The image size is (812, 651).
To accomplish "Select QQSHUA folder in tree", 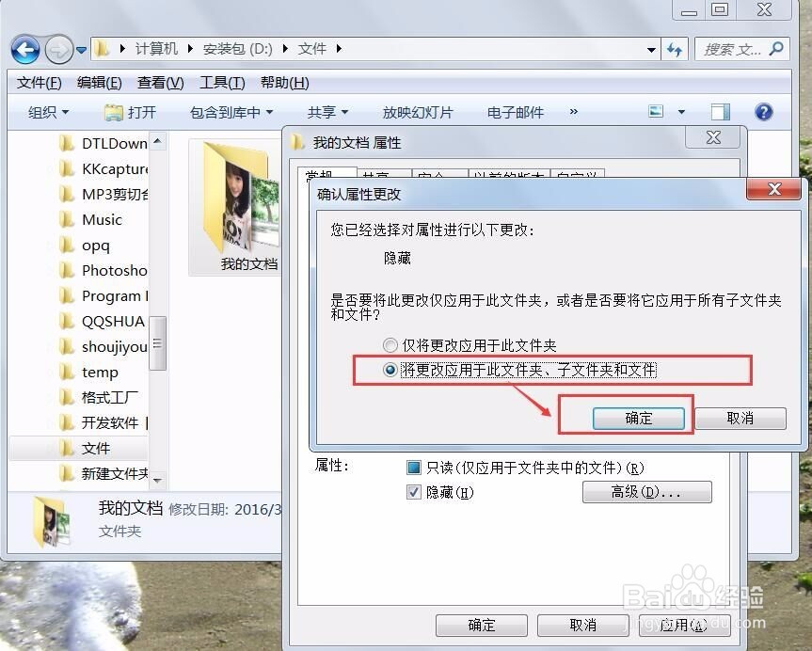I will (x=103, y=321).
